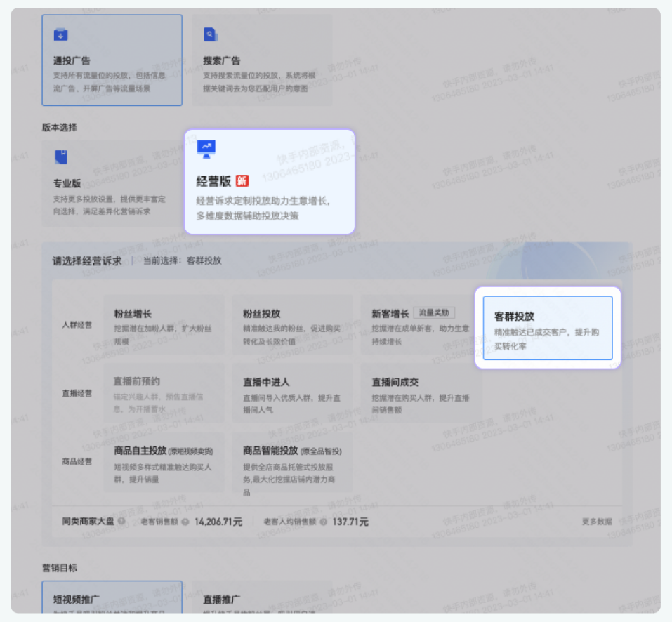672x622 pixels.
Task: Click the chart icon on 经营版 card
Action: click(205, 148)
